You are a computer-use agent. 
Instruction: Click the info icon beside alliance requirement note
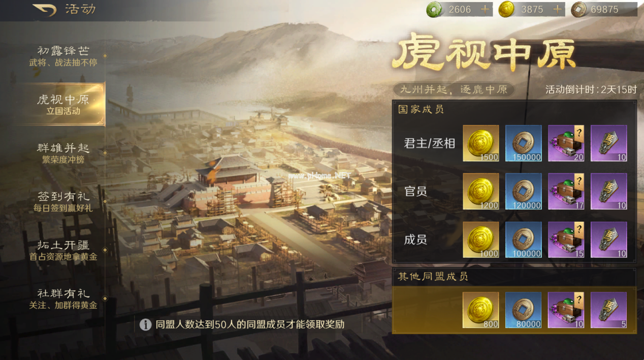[146, 324]
